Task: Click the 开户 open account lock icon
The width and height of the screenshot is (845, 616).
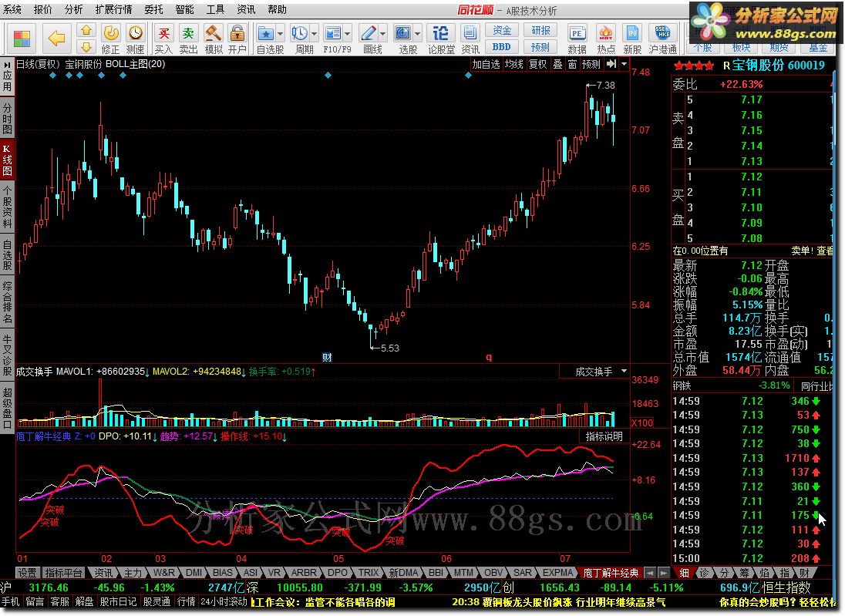Action: tap(237, 39)
